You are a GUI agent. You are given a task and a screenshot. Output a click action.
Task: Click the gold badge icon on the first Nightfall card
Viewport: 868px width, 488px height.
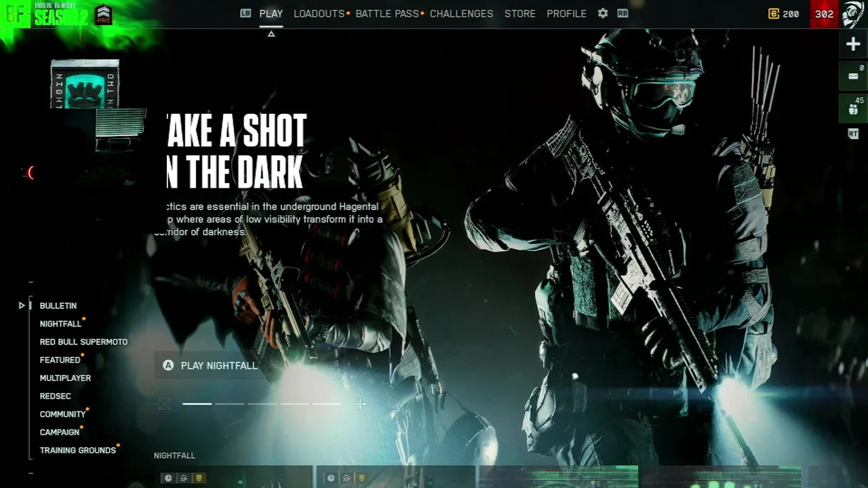pyautogui.click(x=199, y=479)
